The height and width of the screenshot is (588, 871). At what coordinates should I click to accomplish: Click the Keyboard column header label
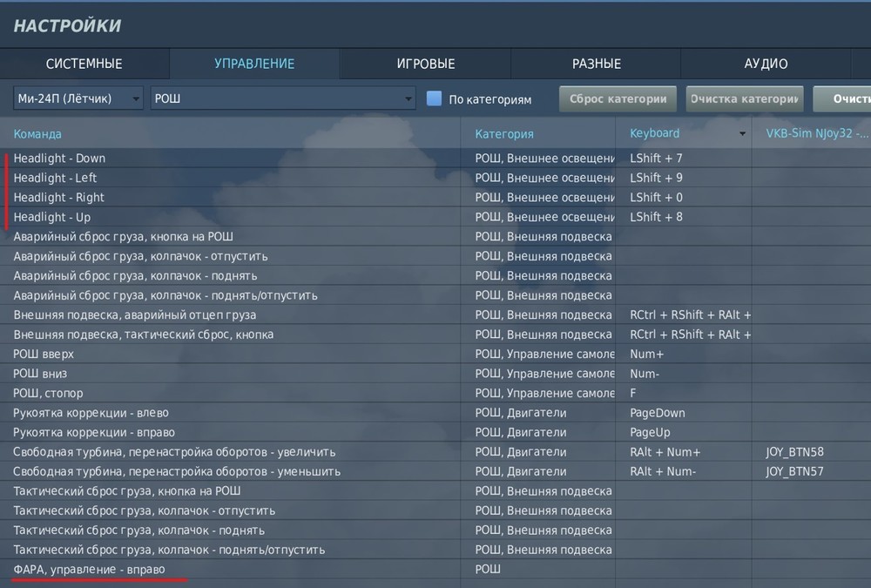click(x=654, y=133)
